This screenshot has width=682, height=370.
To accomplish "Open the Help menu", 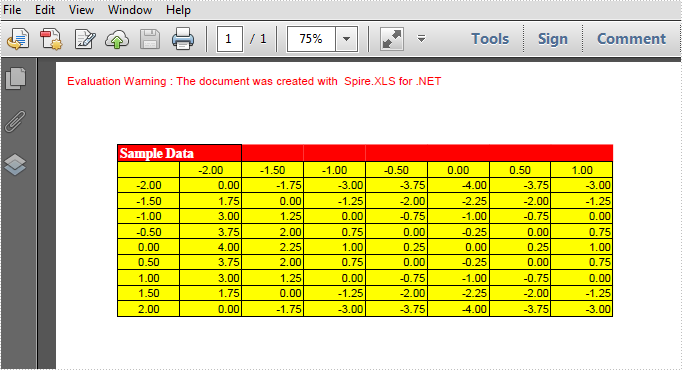I will [x=178, y=10].
